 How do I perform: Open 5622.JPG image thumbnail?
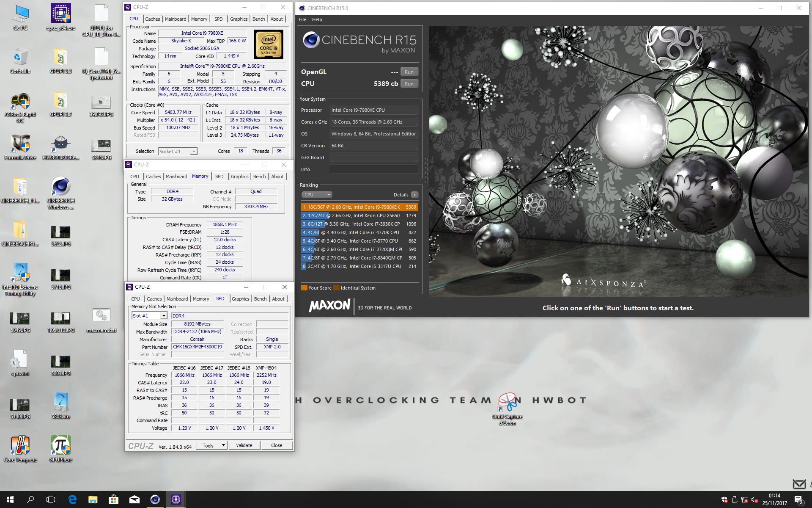tap(61, 235)
